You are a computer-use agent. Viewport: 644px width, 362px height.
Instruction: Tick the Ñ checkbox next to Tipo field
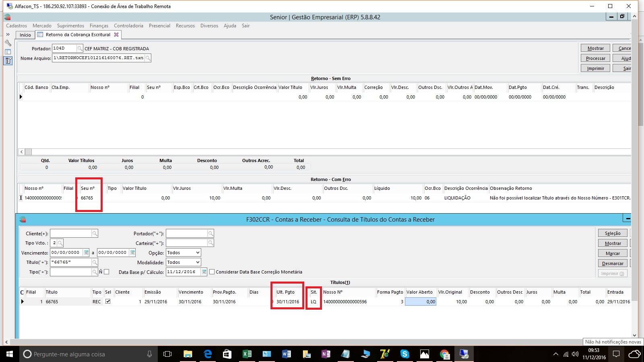pos(107,272)
